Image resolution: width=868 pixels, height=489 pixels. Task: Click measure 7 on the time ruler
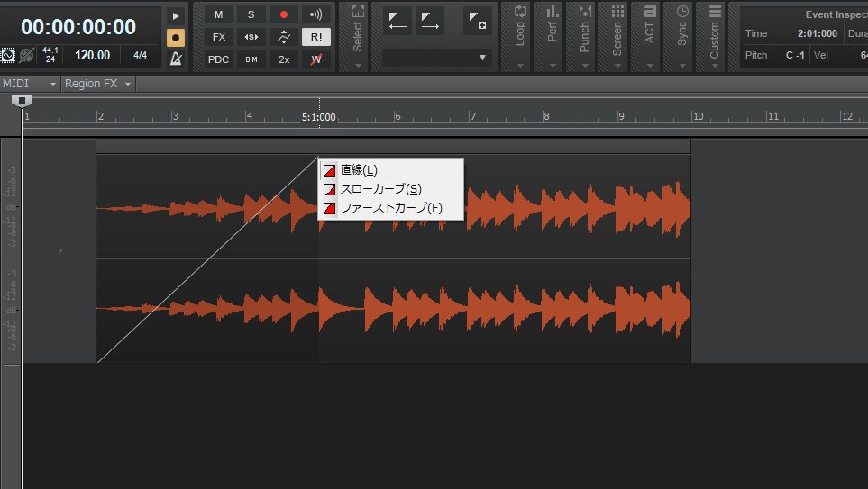pos(472,116)
